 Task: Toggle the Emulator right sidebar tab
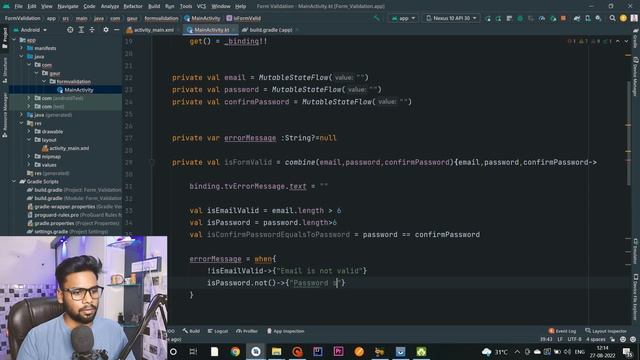pyautogui.click(x=636, y=251)
